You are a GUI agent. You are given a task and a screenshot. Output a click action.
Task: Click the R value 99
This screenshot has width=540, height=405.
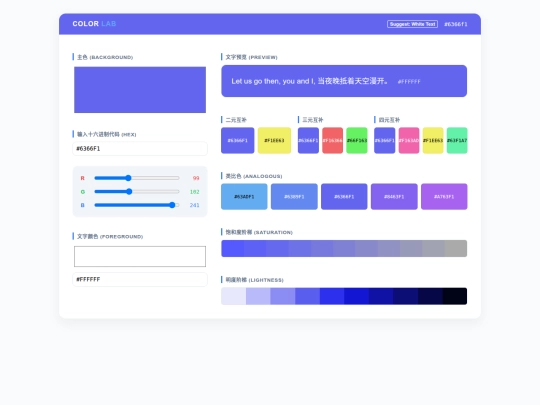coord(196,178)
